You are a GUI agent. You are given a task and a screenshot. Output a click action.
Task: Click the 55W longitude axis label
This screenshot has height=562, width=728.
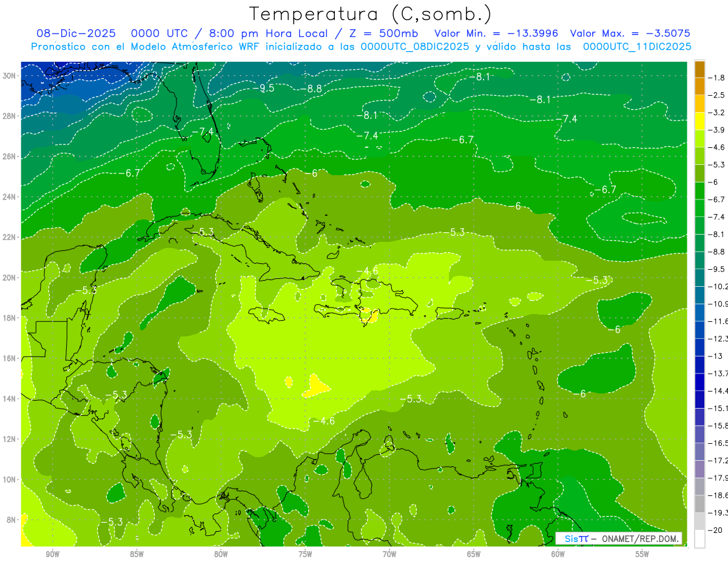click(642, 554)
